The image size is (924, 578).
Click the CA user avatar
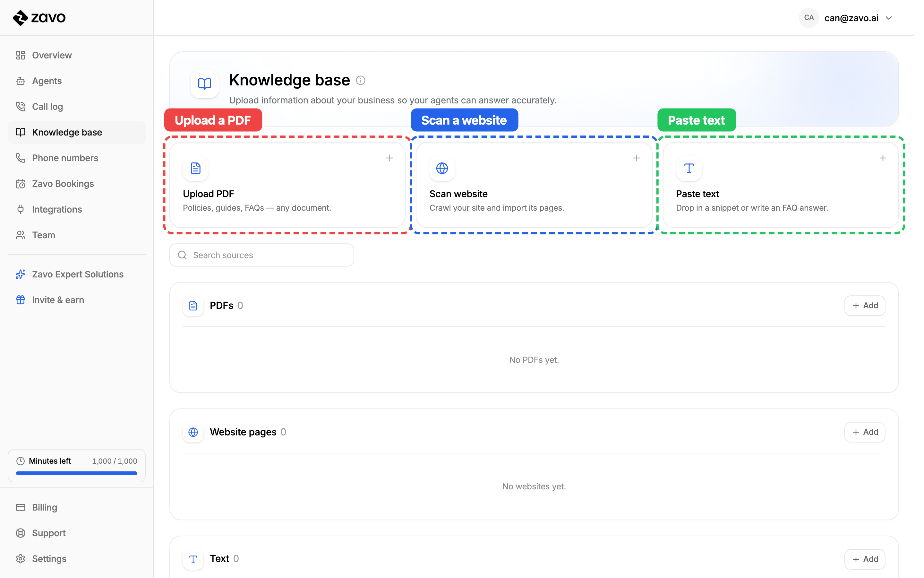[x=809, y=18]
